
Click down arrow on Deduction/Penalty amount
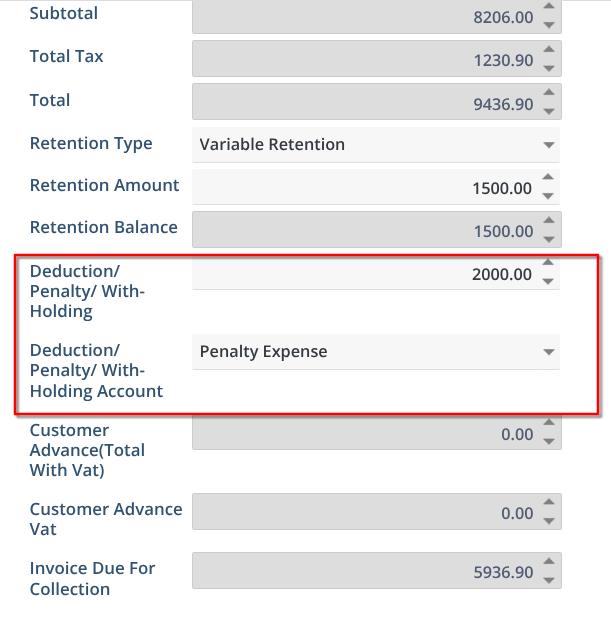548,281
